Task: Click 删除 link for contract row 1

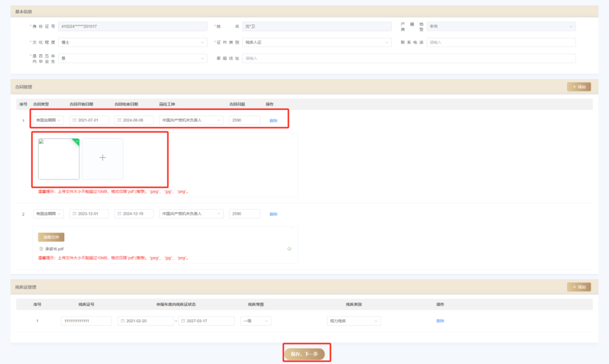Action: click(273, 121)
